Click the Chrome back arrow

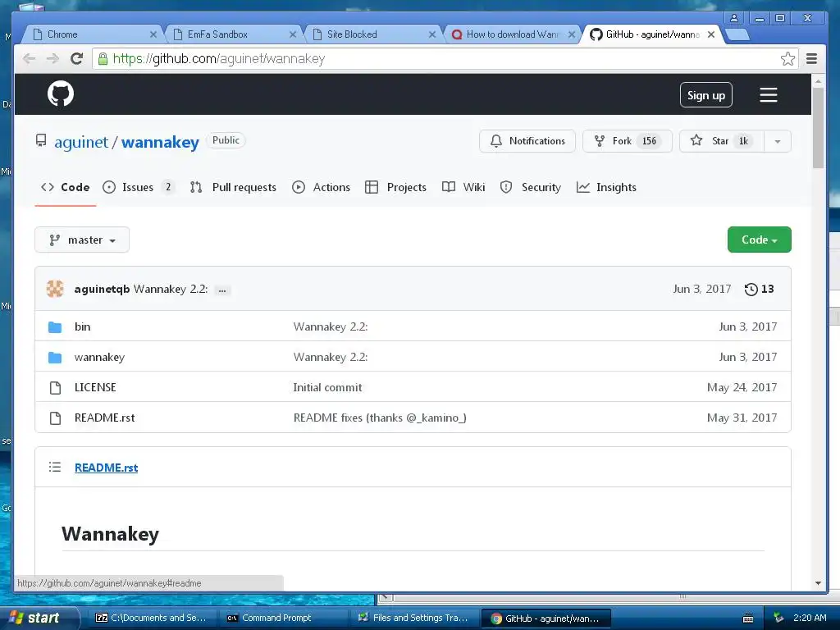[x=30, y=58]
